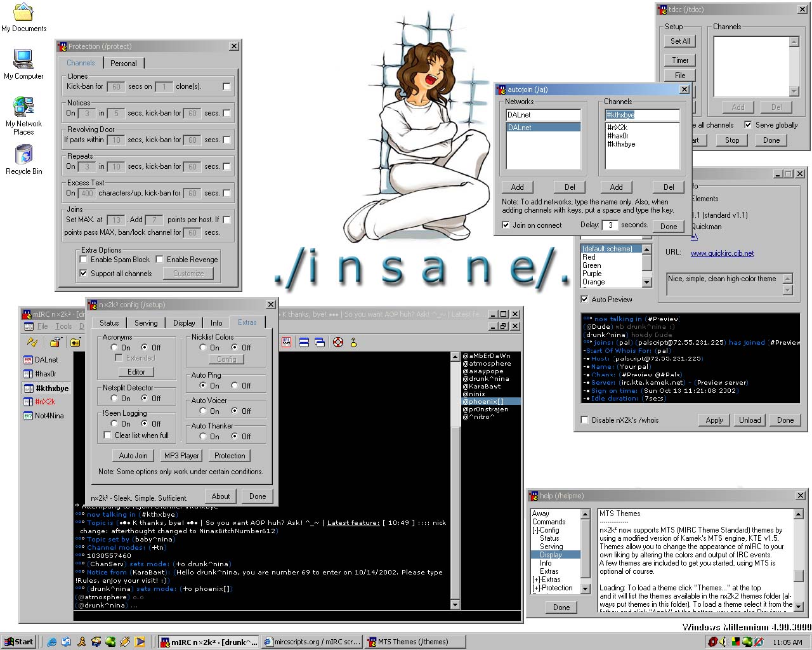Click the volume speaker tray icon

(x=724, y=642)
